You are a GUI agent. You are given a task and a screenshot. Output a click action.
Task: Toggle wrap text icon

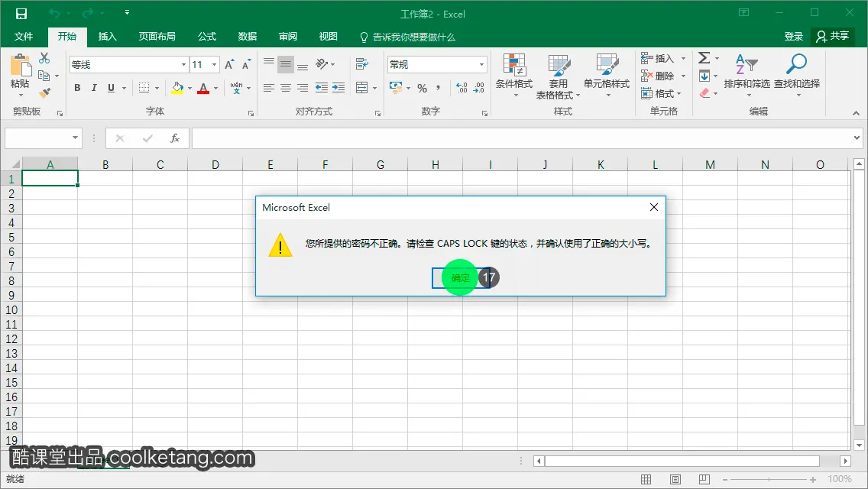point(362,64)
